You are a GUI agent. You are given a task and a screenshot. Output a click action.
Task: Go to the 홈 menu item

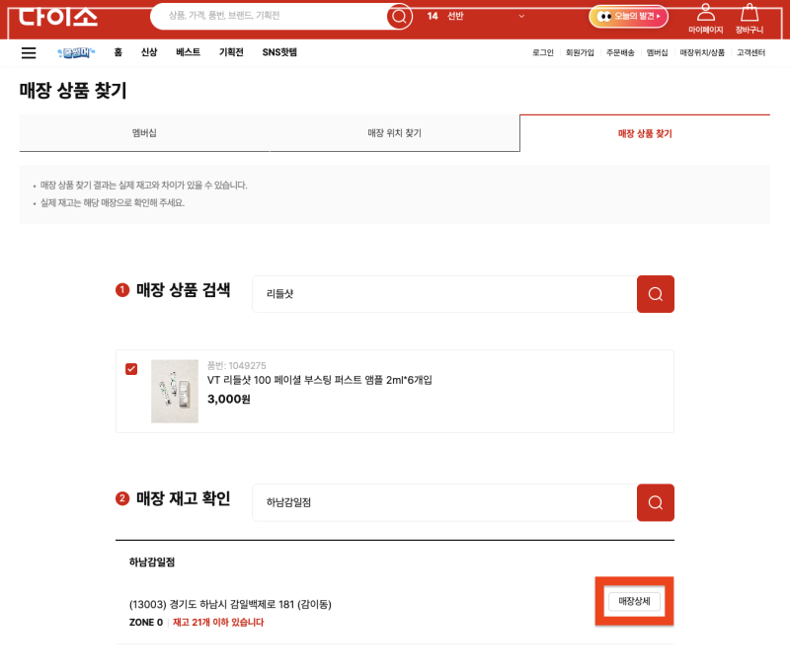(118, 52)
